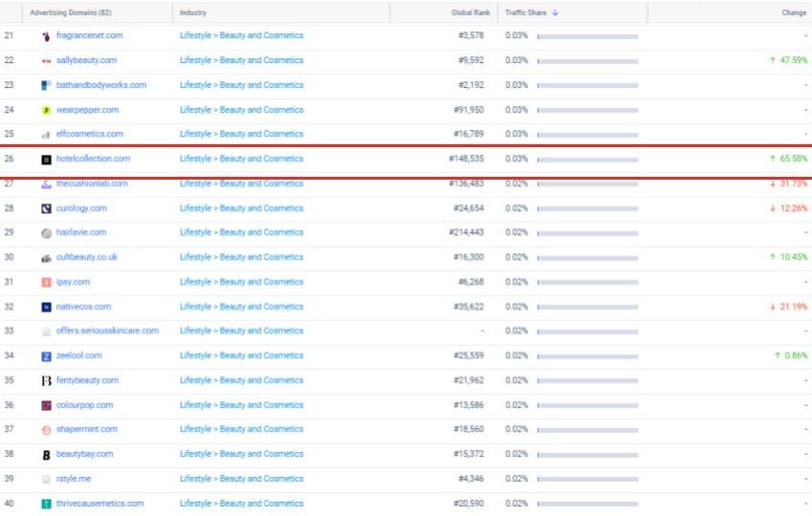Image resolution: width=812 pixels, height=516 pixels.
Task: Click the fentybeauty.com favicon
Action: point(46,380)
